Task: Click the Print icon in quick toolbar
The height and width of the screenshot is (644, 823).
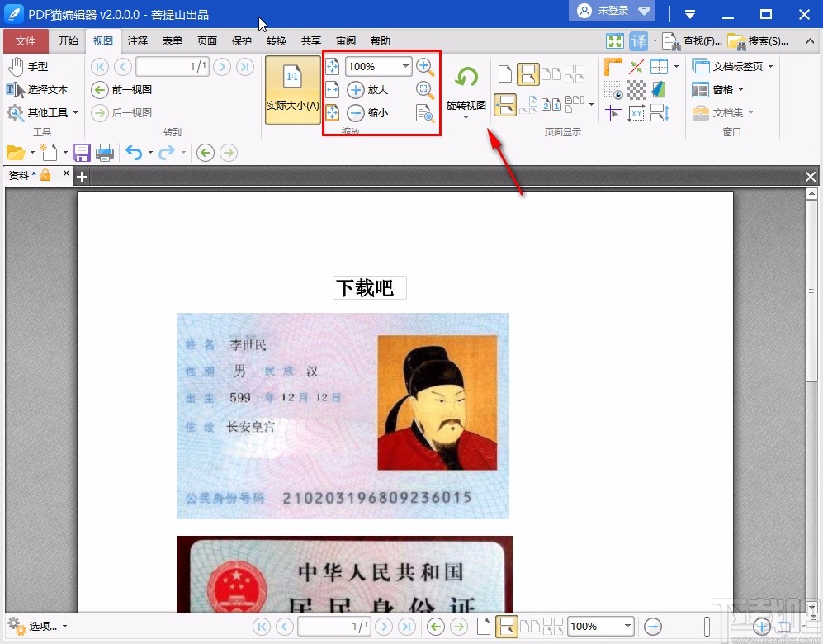Action: pos(105,152)
